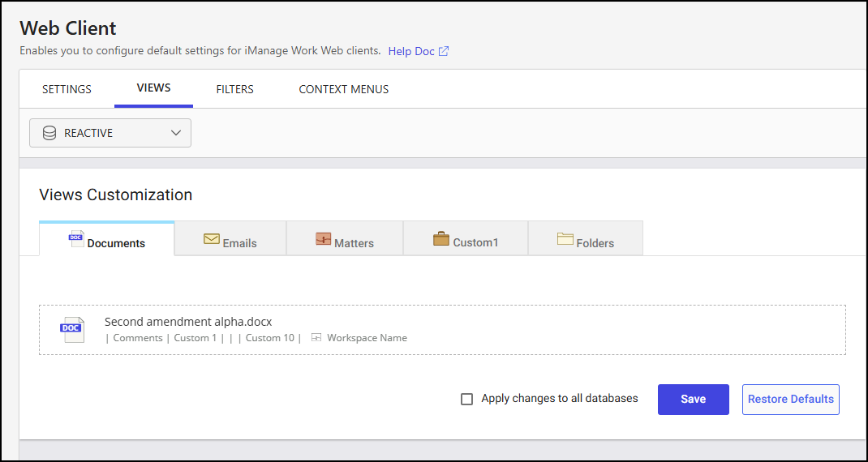Click the envelope icon on Emails tab
868x462 pixels.
click(x=212, y=239)
